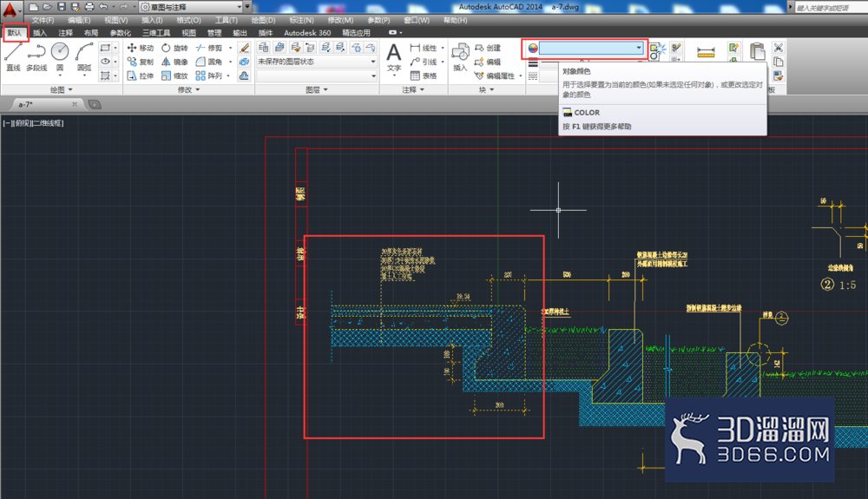Click the Save icon in quick access toolbar
This screenshot has width=868, height=499.
[x=62, y=7]
